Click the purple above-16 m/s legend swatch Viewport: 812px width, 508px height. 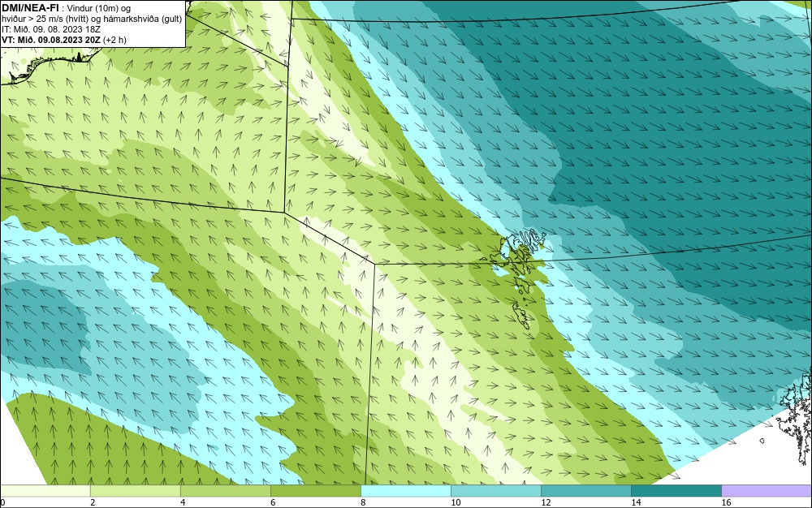[767, 491]
